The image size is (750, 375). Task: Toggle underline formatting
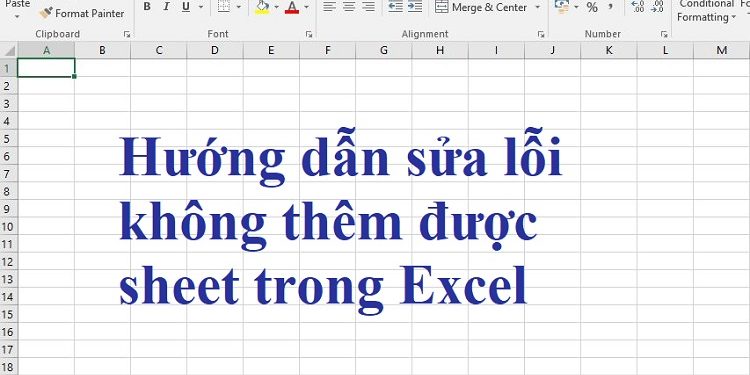tap(186, 7)
